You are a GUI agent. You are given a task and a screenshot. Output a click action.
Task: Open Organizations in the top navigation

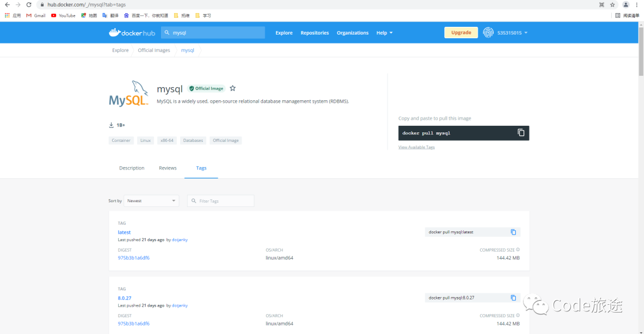pos(352,33)
